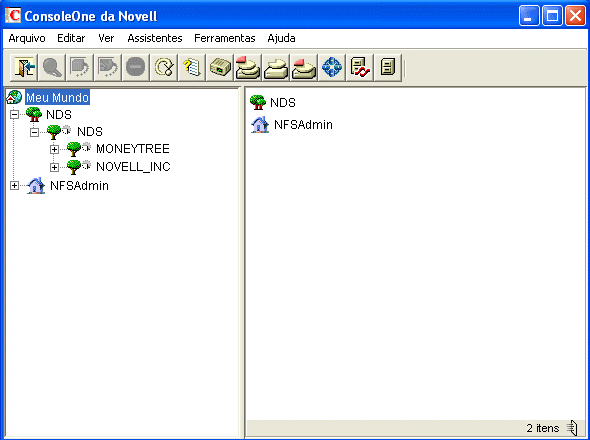Click the question mark document icon
This screenshot has width=590, height=440.
coord(192,68)
